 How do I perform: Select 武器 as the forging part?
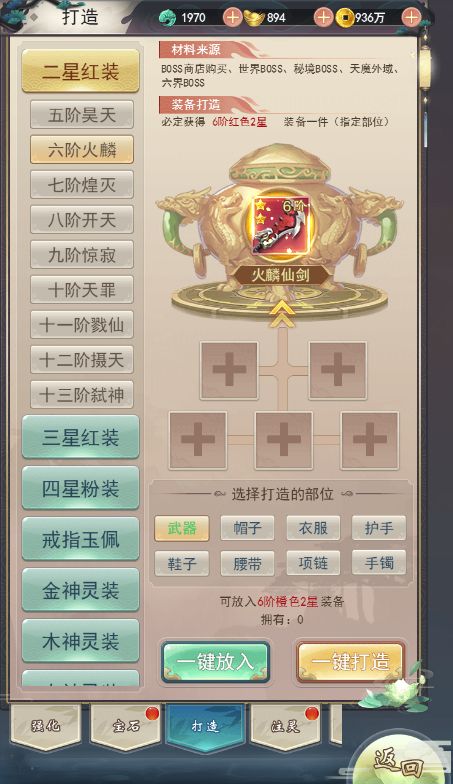point(182,528)
